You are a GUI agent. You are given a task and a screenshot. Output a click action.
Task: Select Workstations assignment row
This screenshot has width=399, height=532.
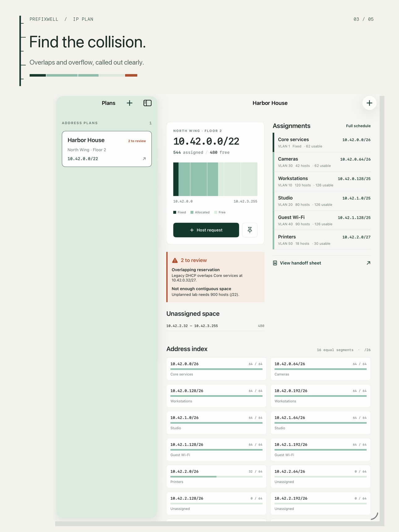[x=322, y=181]
